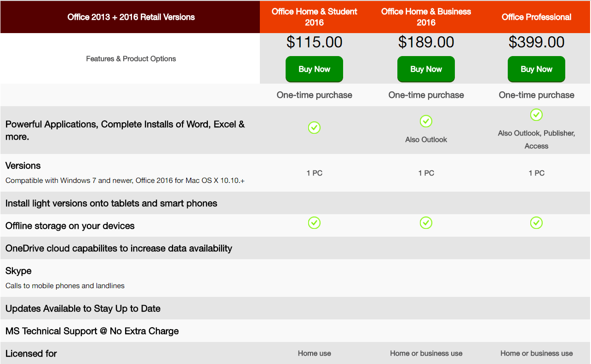Click the green checkmark for Home & Student applications
591x364 pixels.
click(314, 127)
